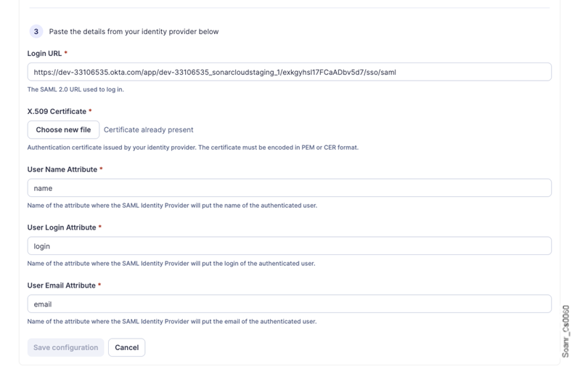Click into the User Email Attribute field
This screenshot has width=588, height=377.
(x=289, y=304)
